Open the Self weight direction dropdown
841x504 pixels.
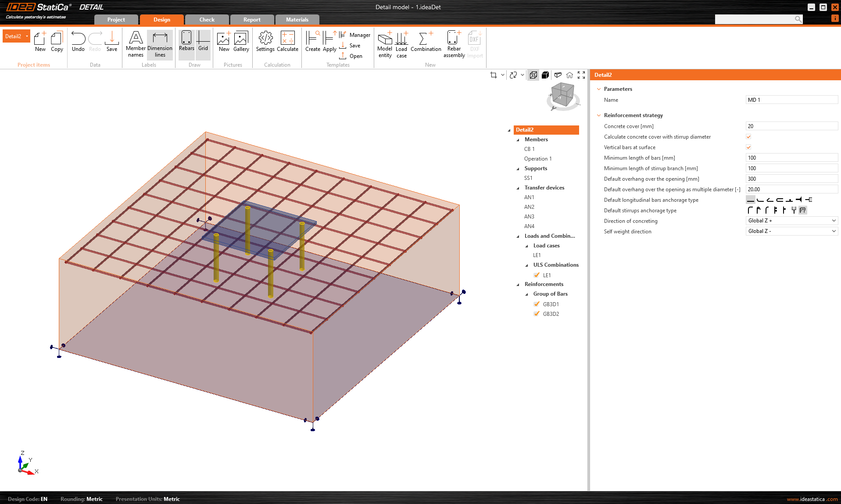pos(791,231)
